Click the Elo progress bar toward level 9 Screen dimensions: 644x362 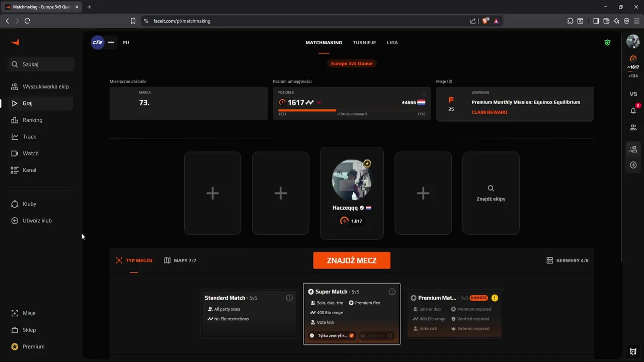[352, 110]
